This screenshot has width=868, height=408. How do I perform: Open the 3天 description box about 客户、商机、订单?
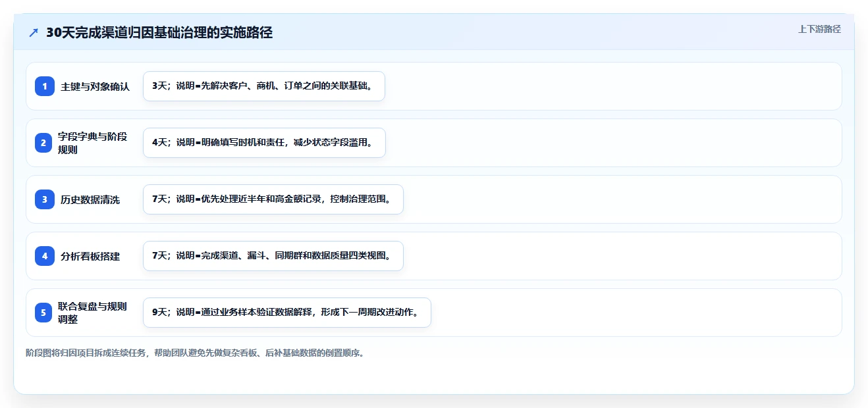[263, 86]
